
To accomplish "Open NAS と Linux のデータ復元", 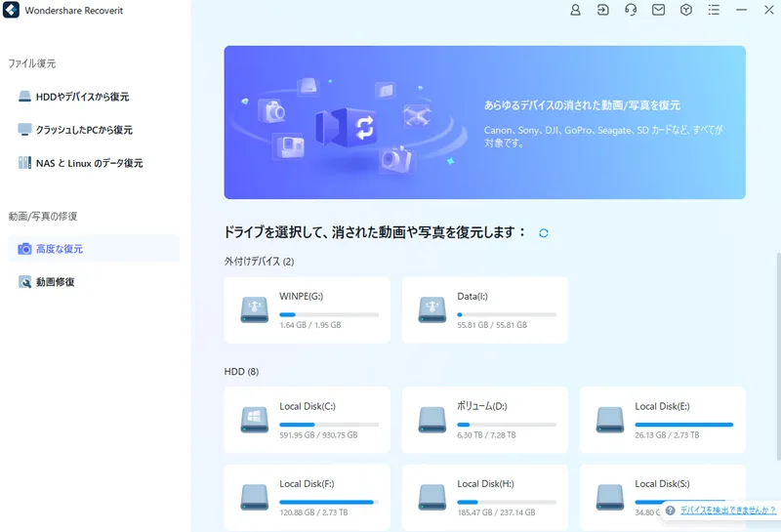I will (94, 163).
